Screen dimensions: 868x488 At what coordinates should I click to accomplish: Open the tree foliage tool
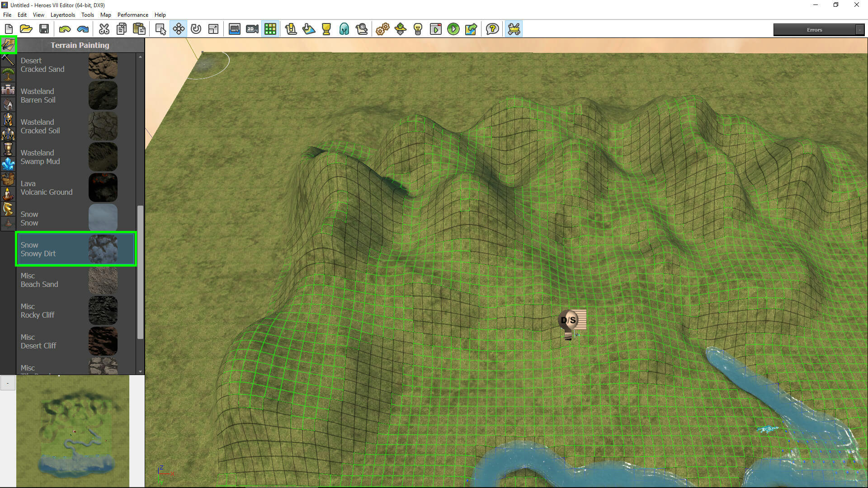[x=8, y=75]
